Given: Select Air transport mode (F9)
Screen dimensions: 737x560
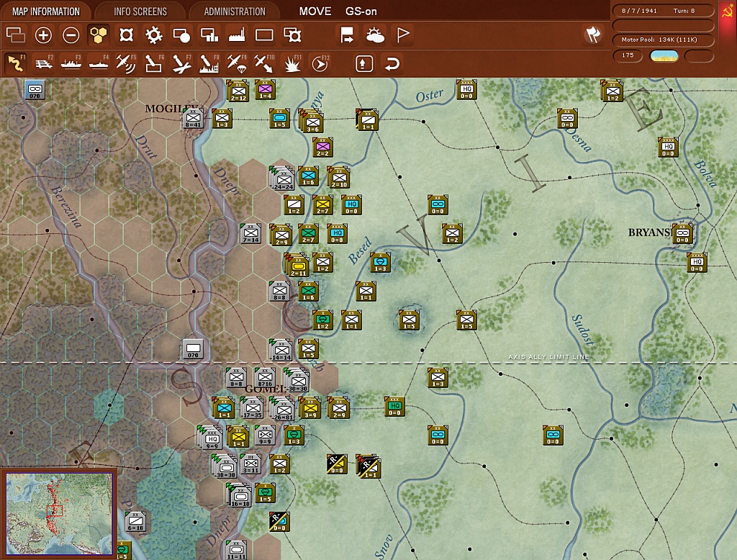Looking at the screenshot, I should (236, 63).
